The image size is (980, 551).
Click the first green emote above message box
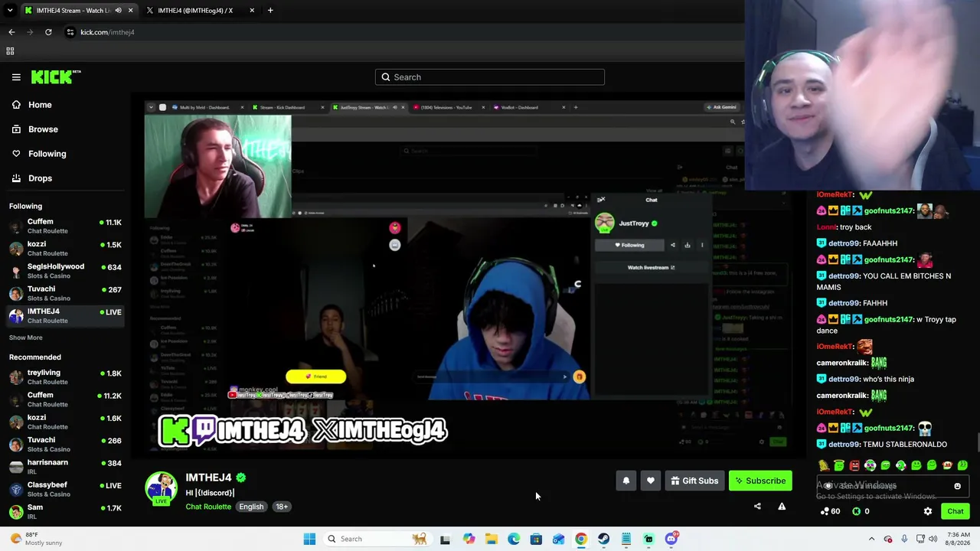click(839, 465)
